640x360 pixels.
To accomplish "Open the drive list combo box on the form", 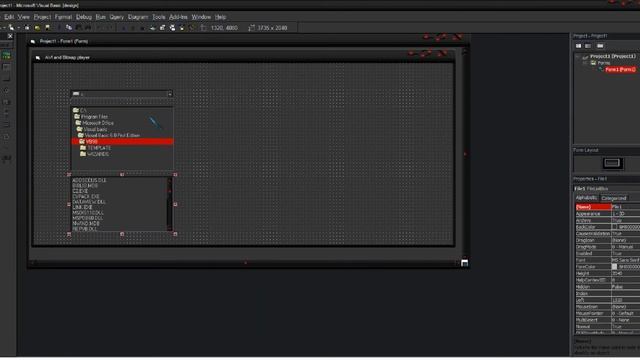I will [x=170, y=94].
